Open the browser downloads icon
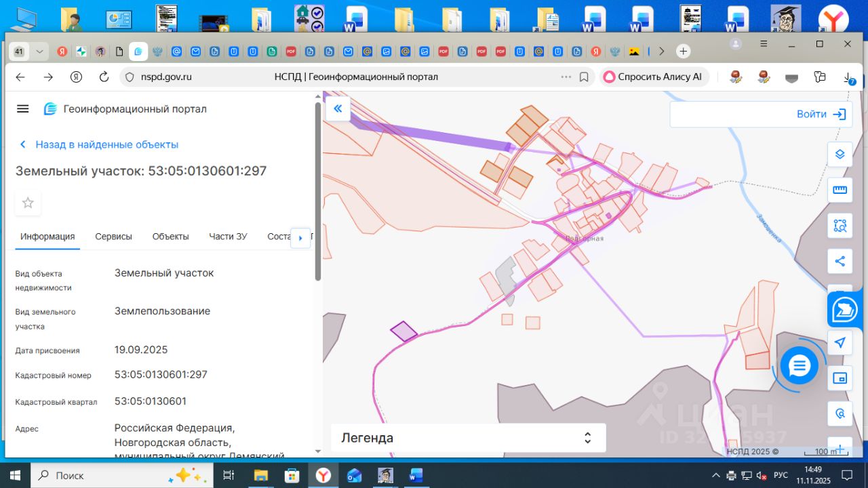 (x=848, y=78)
